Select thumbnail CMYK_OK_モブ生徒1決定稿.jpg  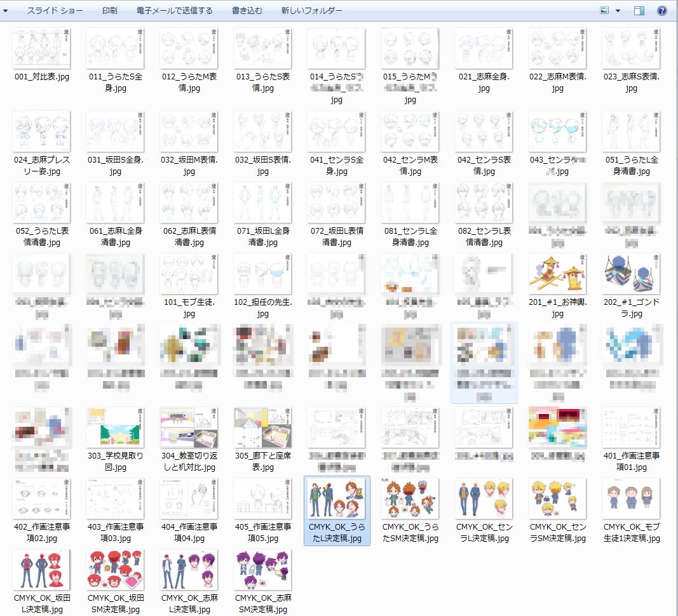632,499
